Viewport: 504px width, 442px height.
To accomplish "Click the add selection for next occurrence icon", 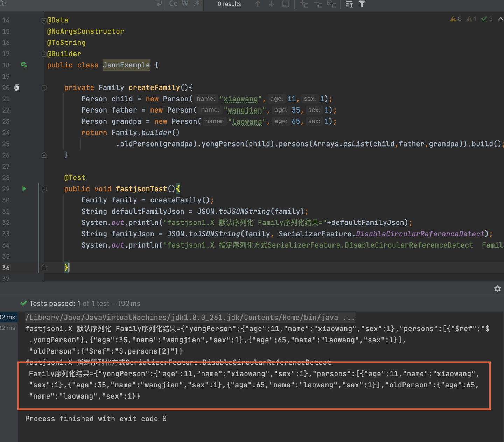I will (303, 4).
